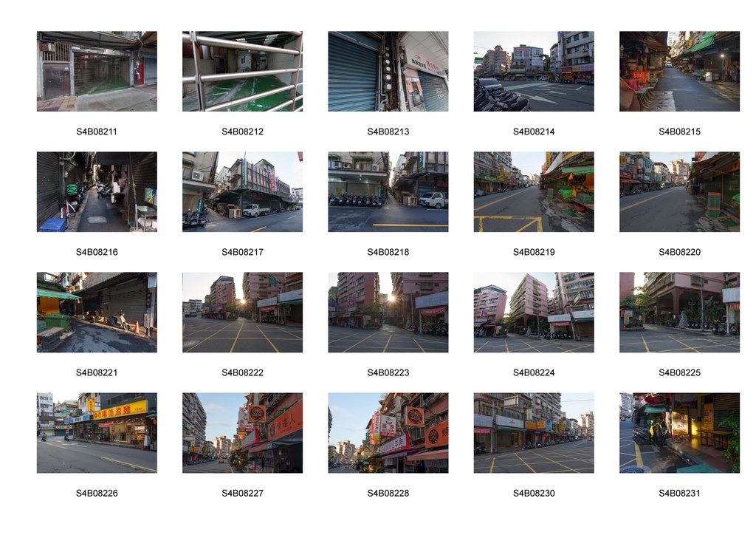Choose the S4B08223 photo thumbnail

tap(388, 312)
